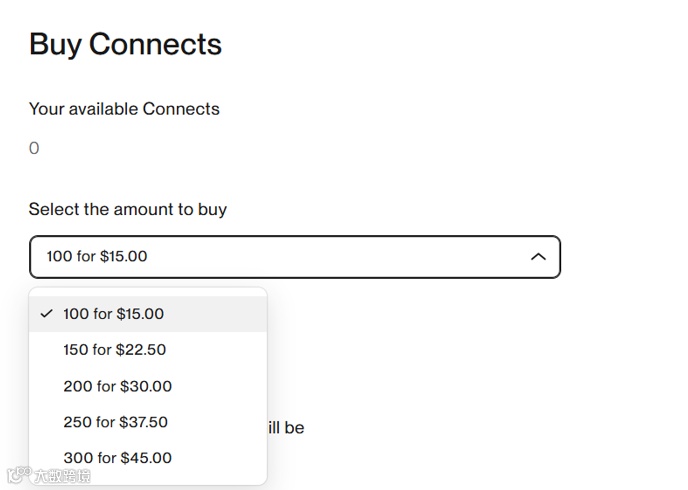Collapse dropdown using the up chevron arrow
Image resolution: width=688 pixels, height=490 pixels.
[x=538, y=257]
